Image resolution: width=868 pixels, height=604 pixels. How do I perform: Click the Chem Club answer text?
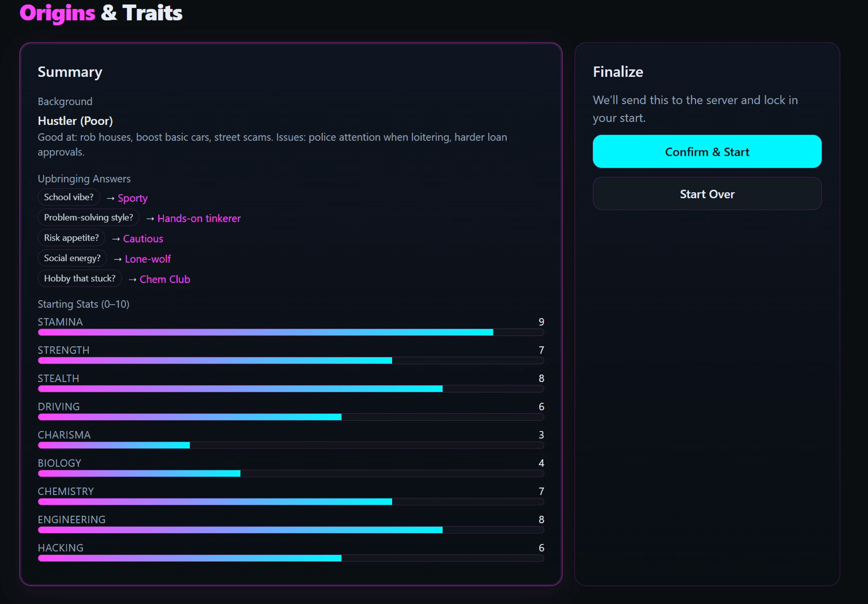(165, 280)
